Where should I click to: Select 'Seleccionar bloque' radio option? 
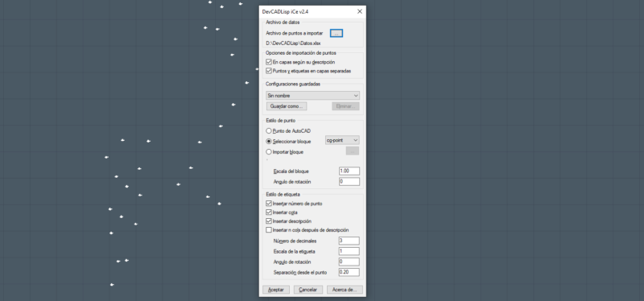click(x=269, y=142)
